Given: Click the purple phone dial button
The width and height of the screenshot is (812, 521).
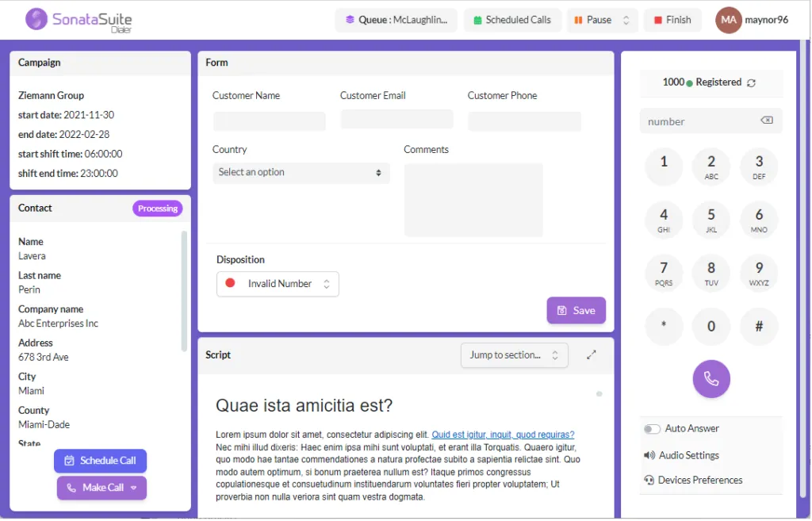Looking at the screenshot, I should click(711, 379).
